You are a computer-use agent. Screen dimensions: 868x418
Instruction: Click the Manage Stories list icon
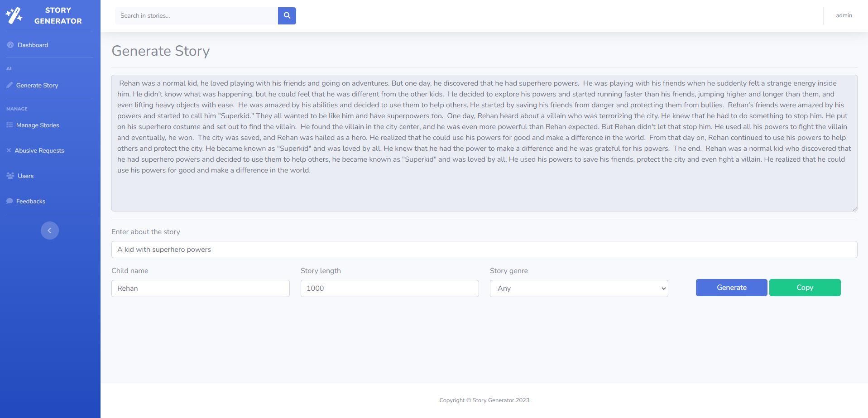click(10, 125)
